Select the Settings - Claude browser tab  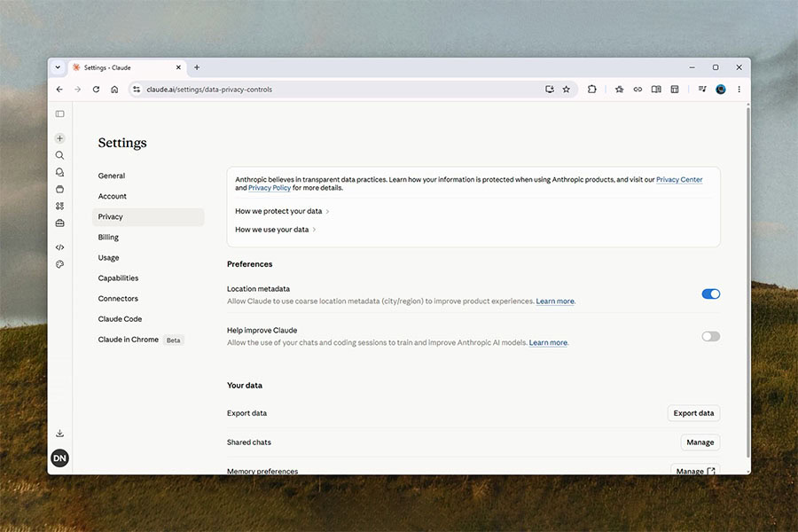pyautogui.click(x=127, y=67)
